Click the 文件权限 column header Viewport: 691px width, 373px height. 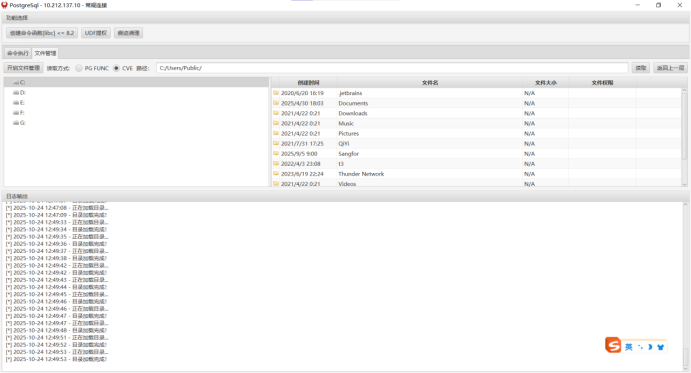click(x=602, y=82)
